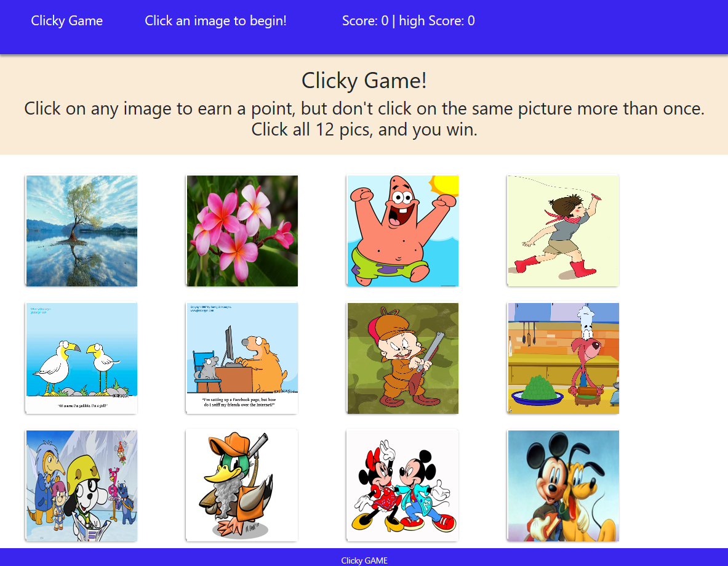Click the 'Click an image to begin!' message
728x566 pixels.
(215, 21)
